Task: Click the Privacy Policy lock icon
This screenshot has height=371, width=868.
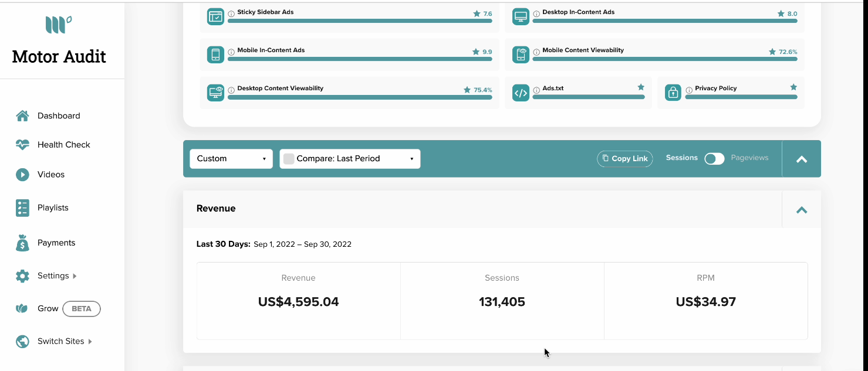Action: pyautogui.click(x=673, y=93)
